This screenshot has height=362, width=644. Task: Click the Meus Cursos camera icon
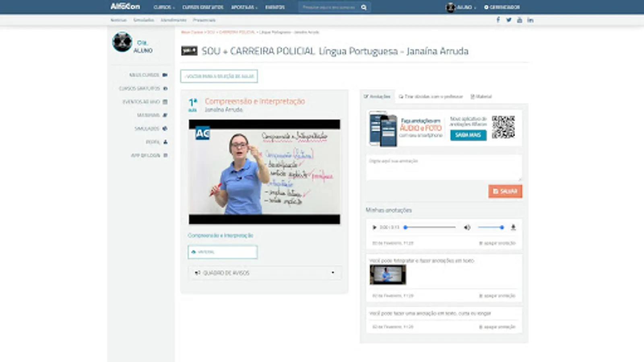click(x=165, y=75)
